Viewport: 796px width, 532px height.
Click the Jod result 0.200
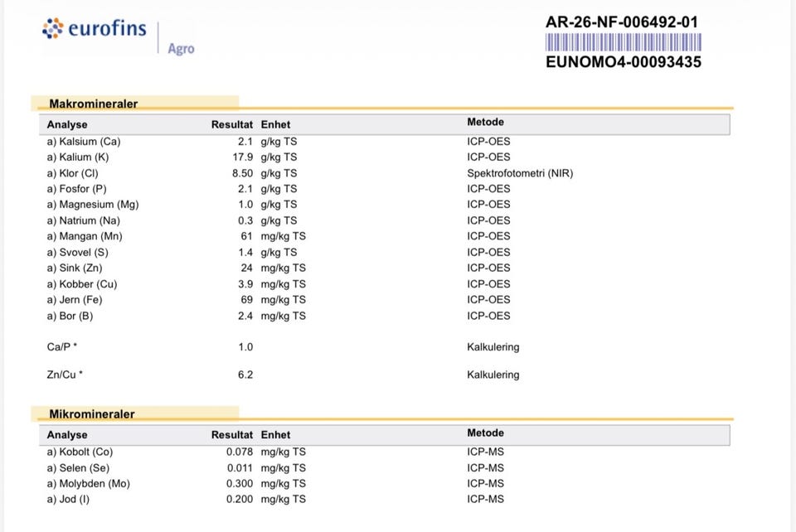click(240, 500)
